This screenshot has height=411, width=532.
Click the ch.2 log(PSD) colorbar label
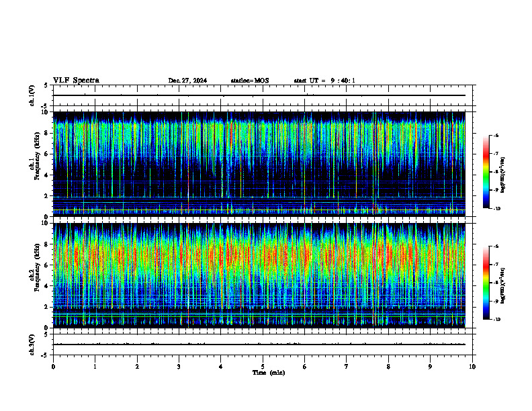503,286
